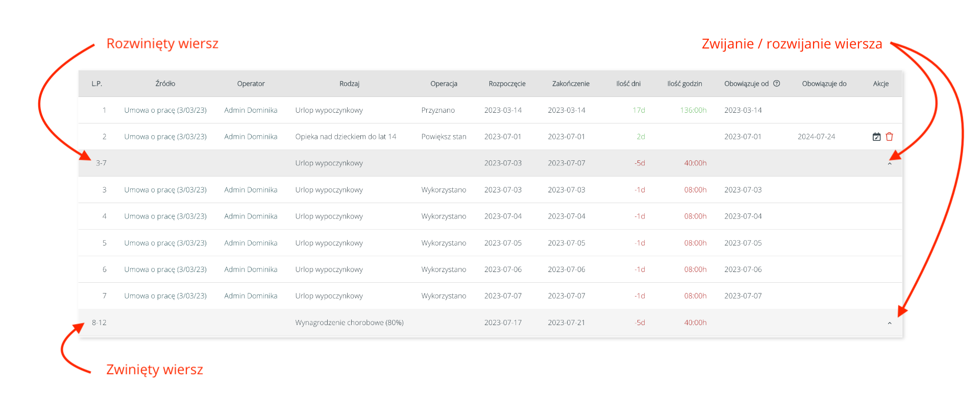Click the Akcje column header

(x=880, y=84)
